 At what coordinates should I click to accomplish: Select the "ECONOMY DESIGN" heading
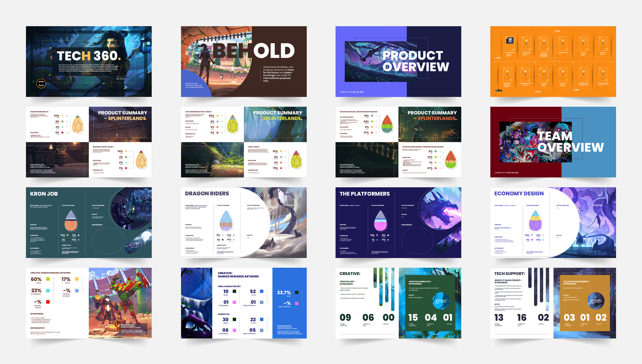519,193
